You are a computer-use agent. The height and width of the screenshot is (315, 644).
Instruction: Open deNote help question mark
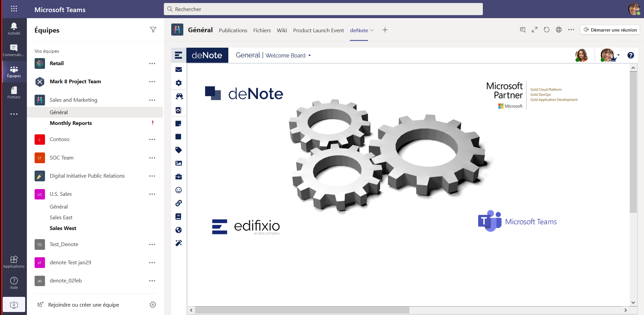(631, 55)
